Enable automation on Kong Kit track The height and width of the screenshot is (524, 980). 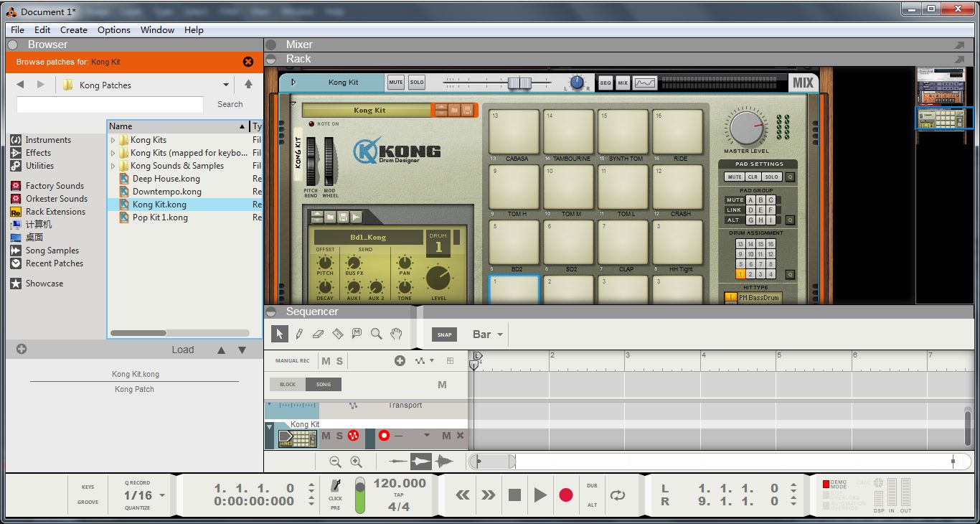(x=353, y=436)
